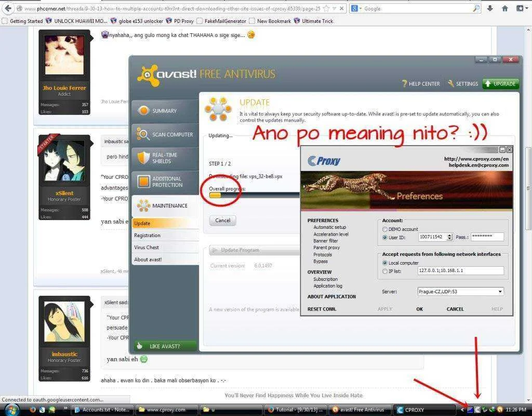The height and width of the screenshot is (416, 532).
Task: Select Virus Chest in avast submenu
Action: coord(165,247)
